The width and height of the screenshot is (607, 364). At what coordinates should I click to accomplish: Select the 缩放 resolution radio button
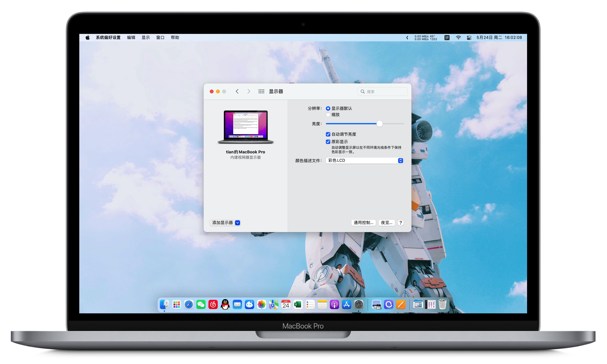coord(328,114)
